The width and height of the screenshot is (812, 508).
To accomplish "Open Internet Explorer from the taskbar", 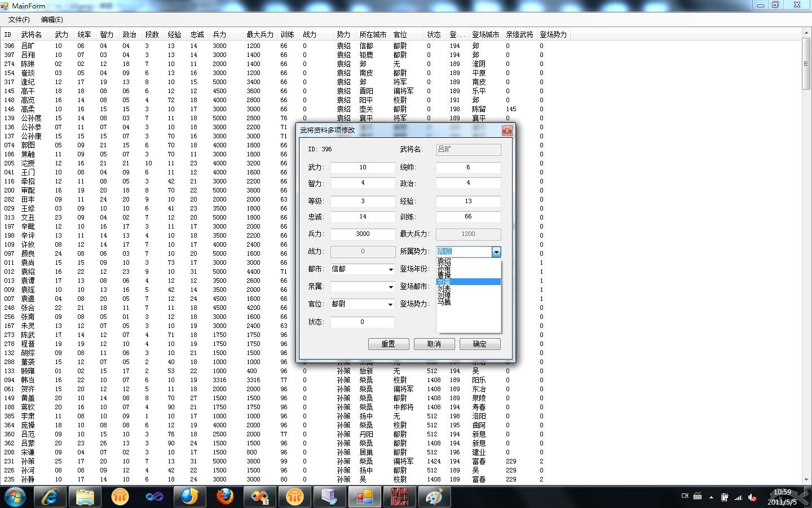I will 50,497.
